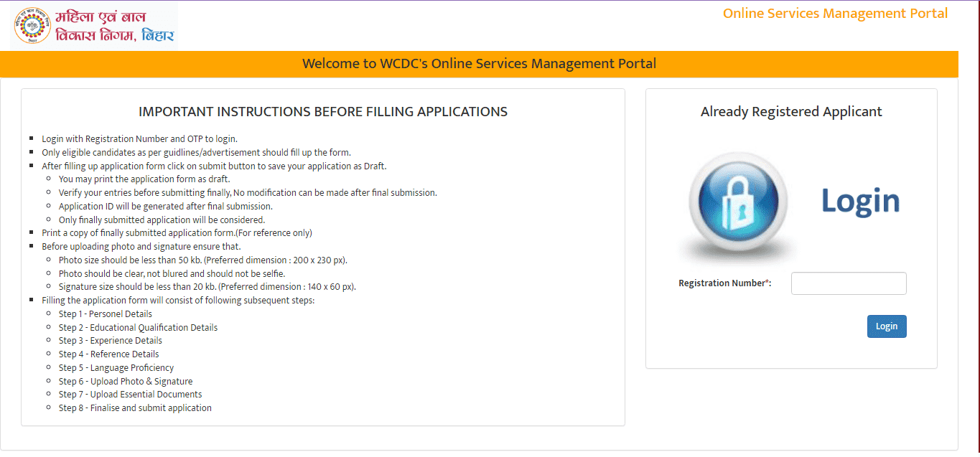Click the orange welcome banner
The image size is (980, 457).
479,63
